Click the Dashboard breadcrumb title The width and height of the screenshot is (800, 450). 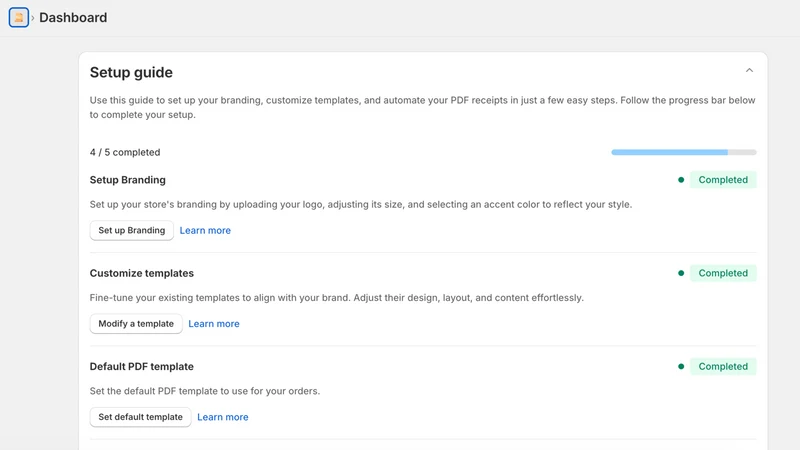pyautogui.click(x=73, y=18)
